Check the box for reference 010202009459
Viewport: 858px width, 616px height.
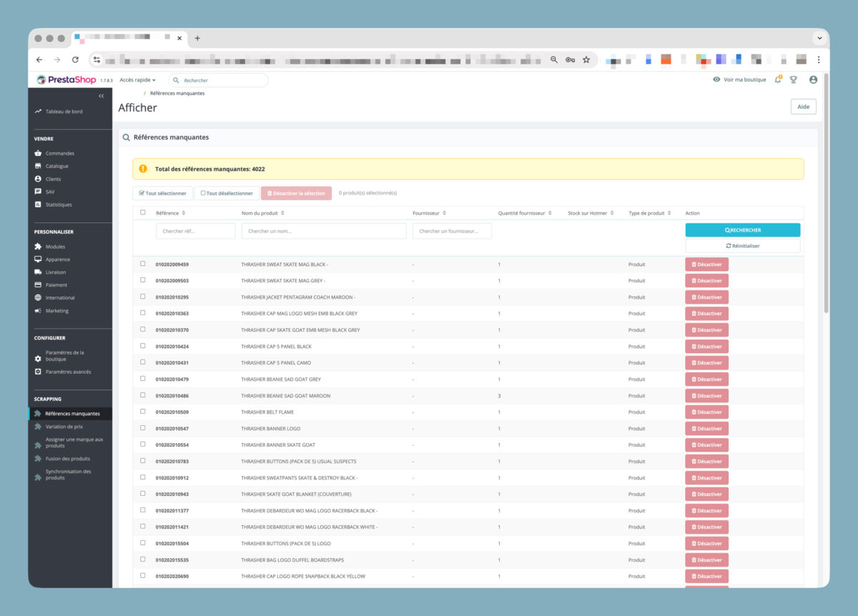(x=143, y=264)
